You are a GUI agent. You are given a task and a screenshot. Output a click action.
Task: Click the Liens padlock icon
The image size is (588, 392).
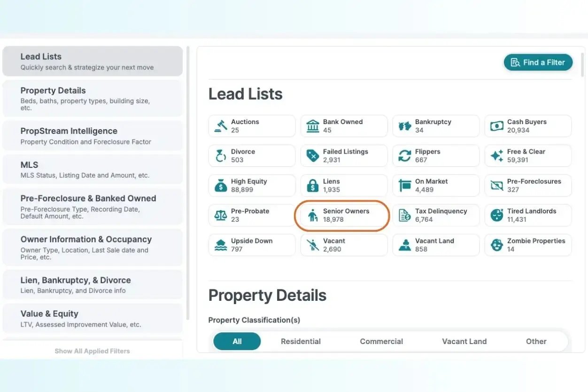coord(313,186)
